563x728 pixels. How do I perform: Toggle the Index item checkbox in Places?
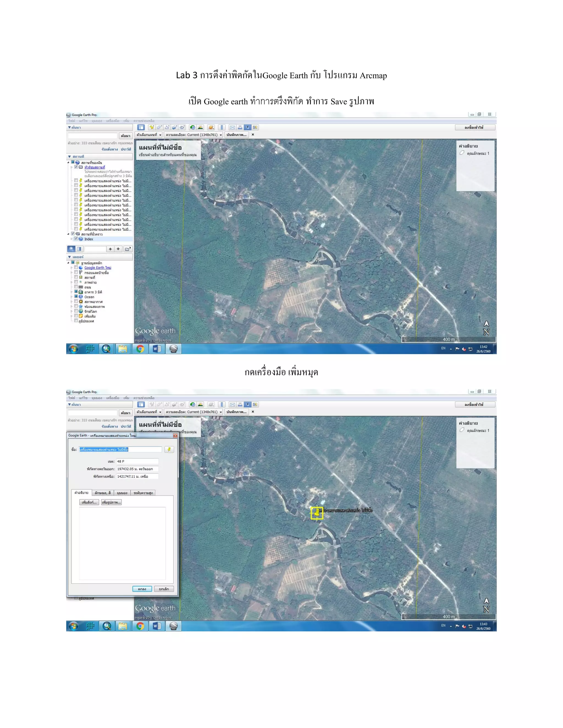coord(76,239)
